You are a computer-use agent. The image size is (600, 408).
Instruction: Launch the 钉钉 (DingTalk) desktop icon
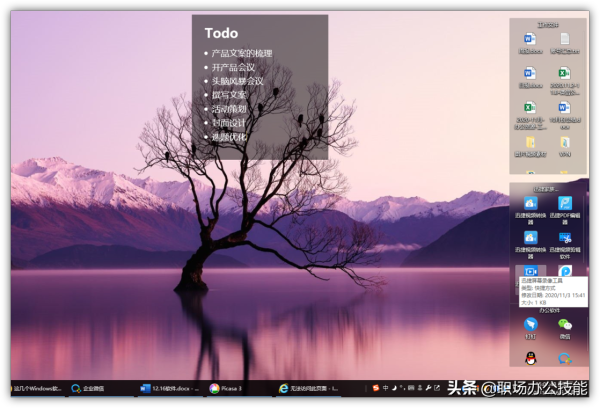530,324
